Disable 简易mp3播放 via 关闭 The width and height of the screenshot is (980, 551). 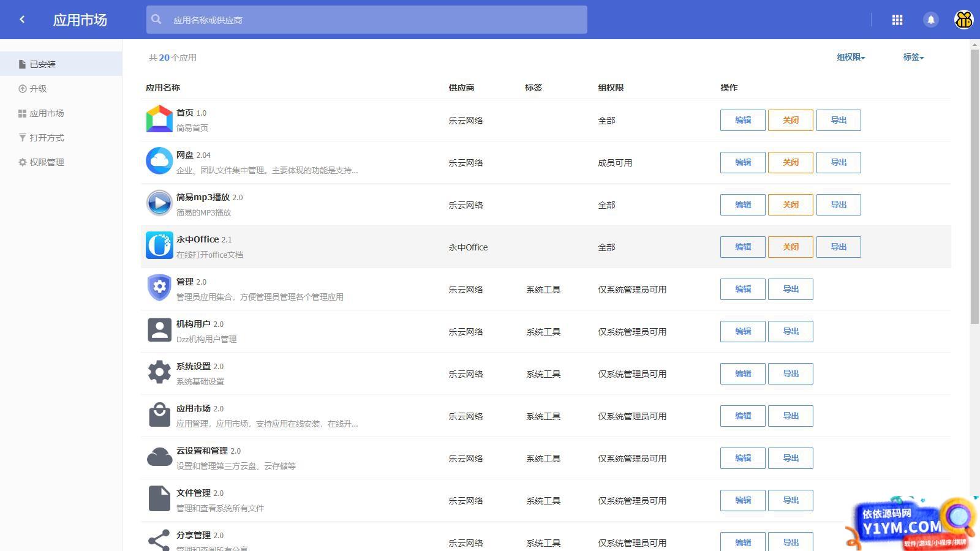(x=791, y=204)
